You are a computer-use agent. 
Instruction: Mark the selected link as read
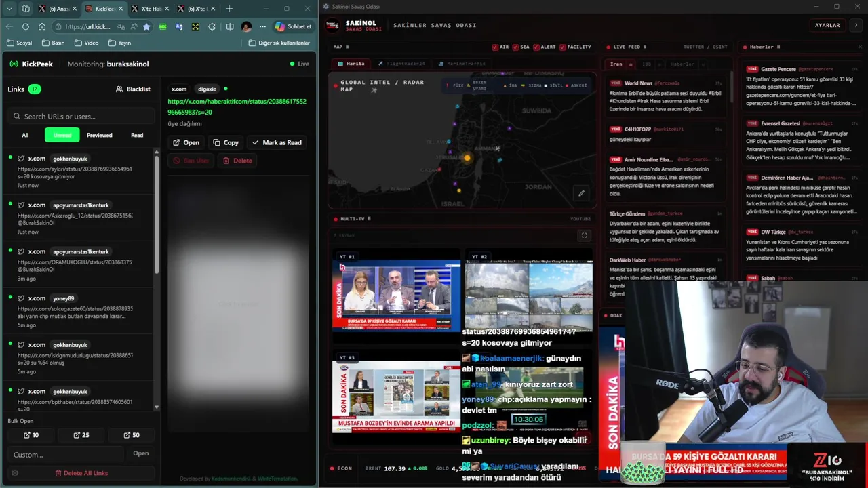277,142
